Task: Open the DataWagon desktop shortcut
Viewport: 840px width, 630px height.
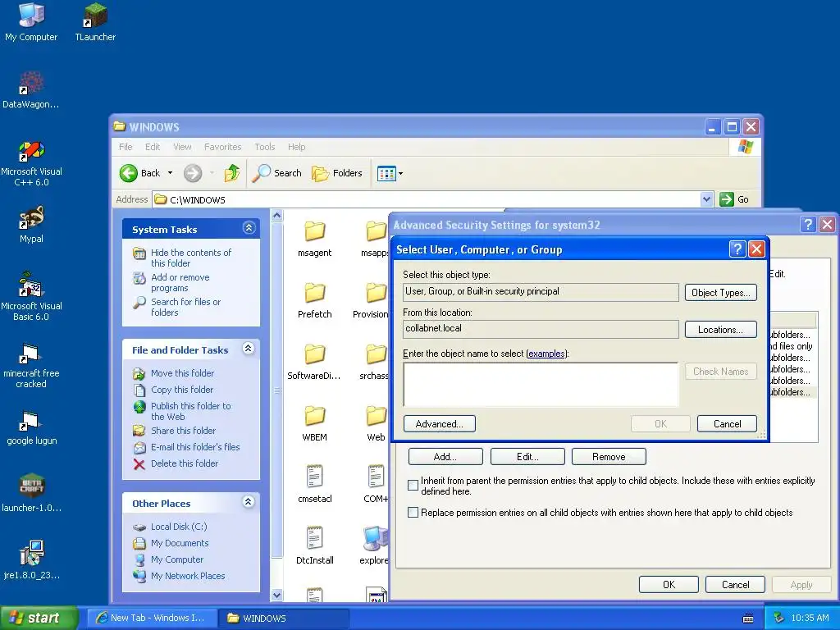Action: pos(31,89)
